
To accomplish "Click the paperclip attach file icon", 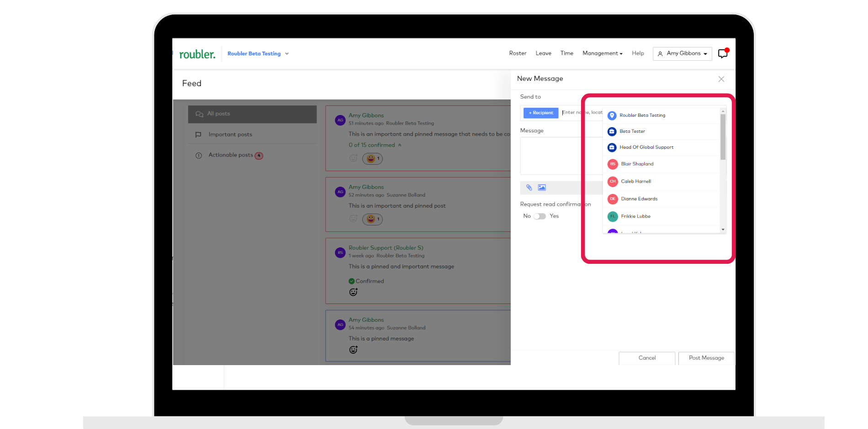I will point(529,188).
